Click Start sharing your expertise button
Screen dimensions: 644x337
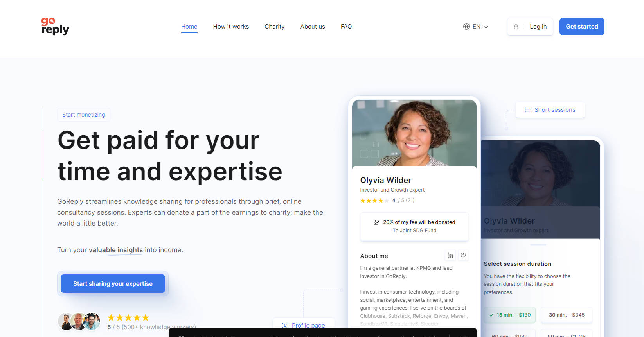(x=113, y=283)
